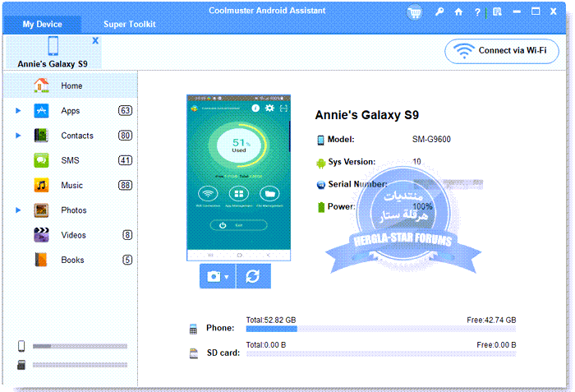Image resolution: width=575 pixels, height=392 pixels.
Task: Expand the Photos tree arrow
Action: (x=18, y=210)
